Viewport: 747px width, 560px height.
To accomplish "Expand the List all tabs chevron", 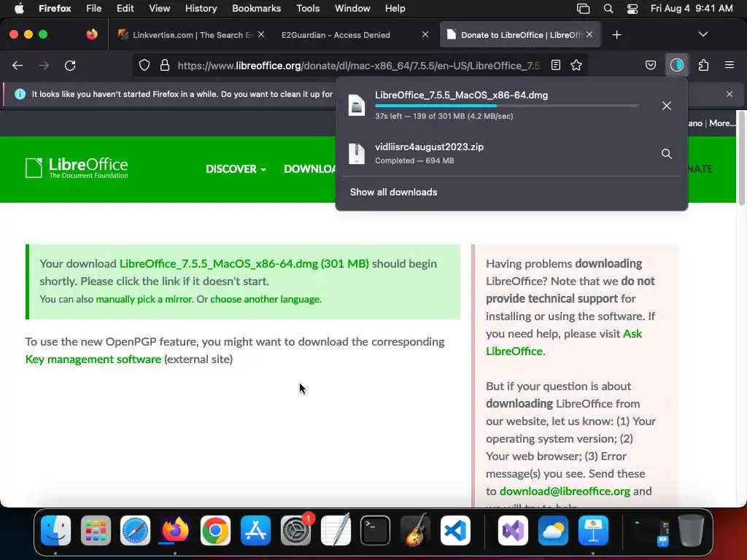I will 703,34.
